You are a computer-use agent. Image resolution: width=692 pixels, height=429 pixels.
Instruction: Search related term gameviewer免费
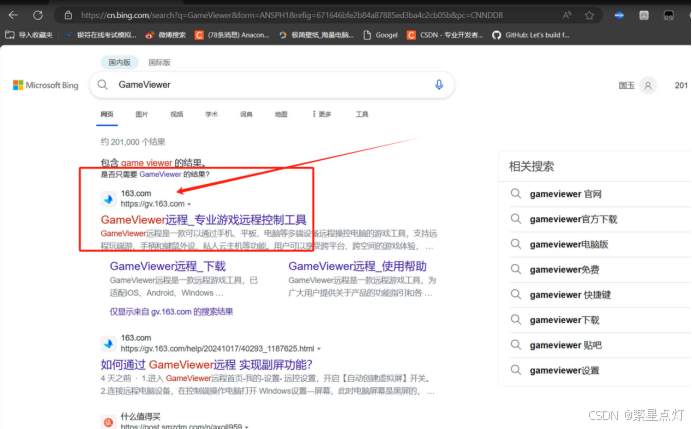[564, 269]
